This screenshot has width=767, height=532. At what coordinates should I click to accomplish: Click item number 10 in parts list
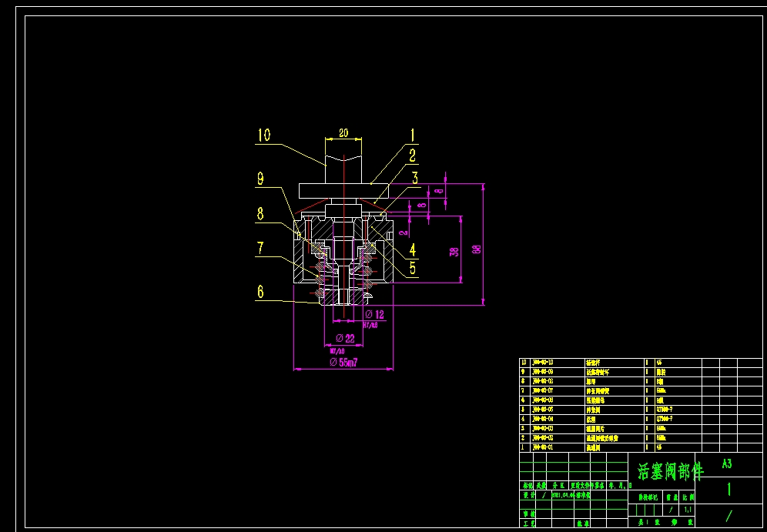point(524,363)
